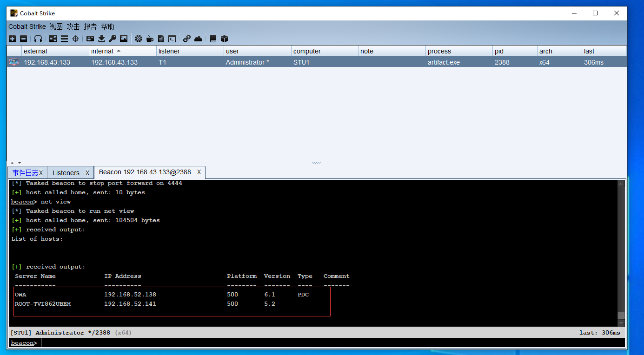Switch to the pivot graph view icon
This screenshot has width=644, height=355.
pyautogui.click(x=53, y=39)
